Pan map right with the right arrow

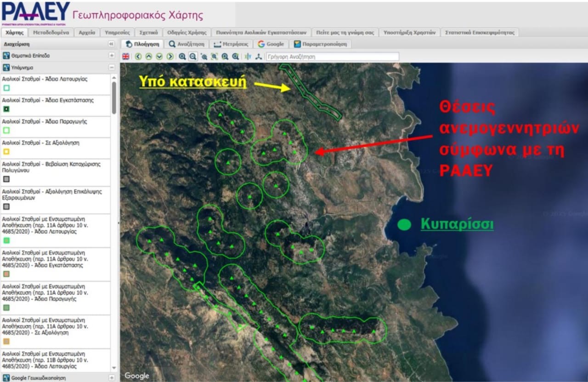[170, 57]
